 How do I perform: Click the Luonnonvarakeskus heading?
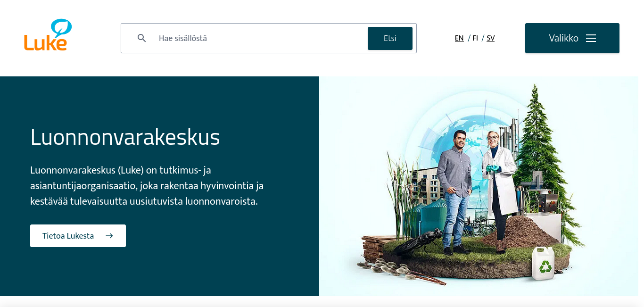(x=125, y=137)
